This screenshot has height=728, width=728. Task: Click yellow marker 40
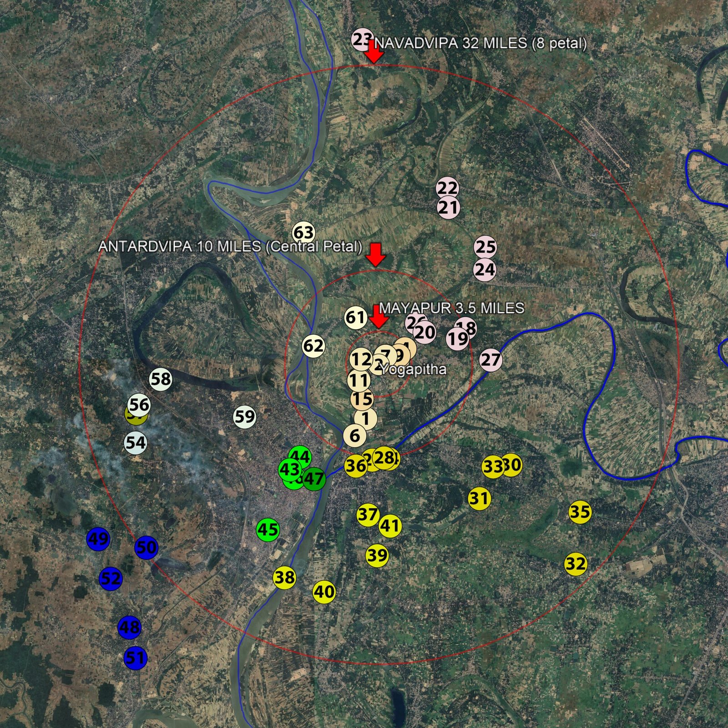point(324,592)
